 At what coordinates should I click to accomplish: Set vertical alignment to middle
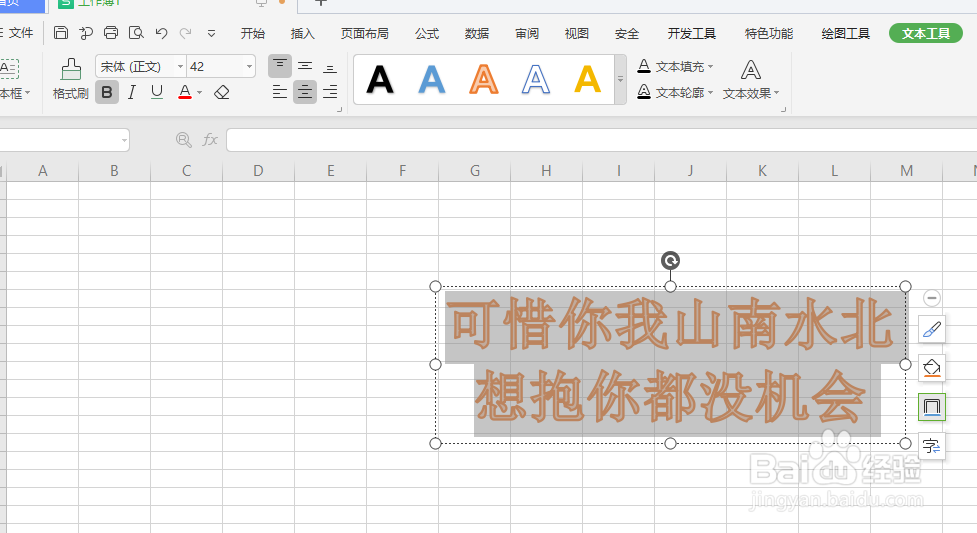(x=305, y=66)
